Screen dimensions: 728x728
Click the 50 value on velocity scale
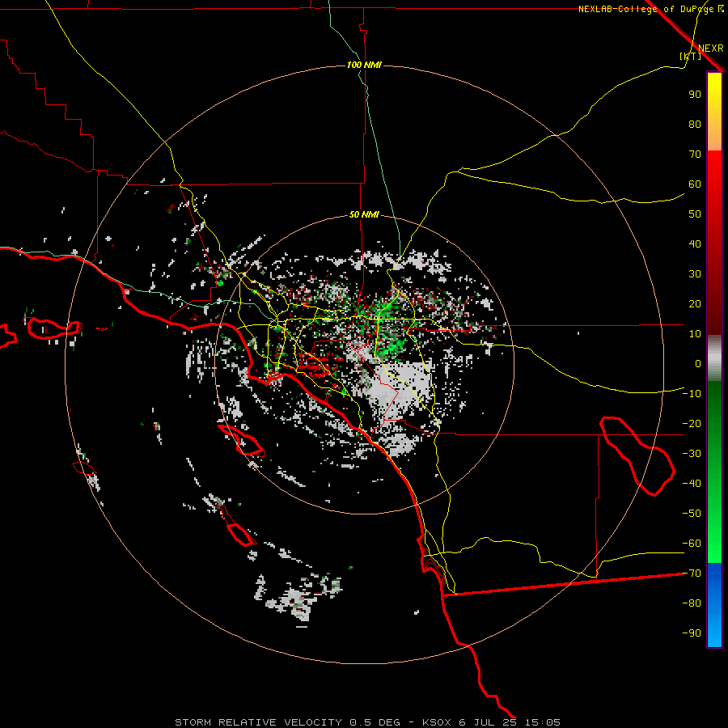pos(695,214)
